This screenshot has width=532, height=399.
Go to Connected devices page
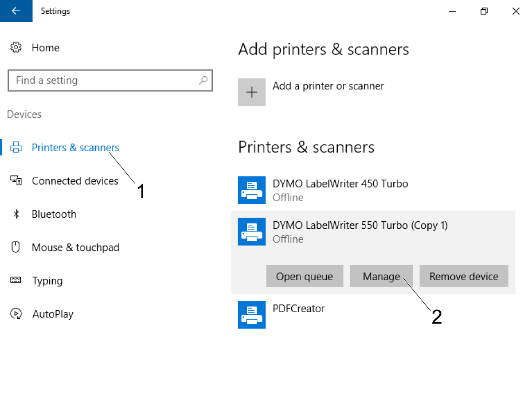75,181
